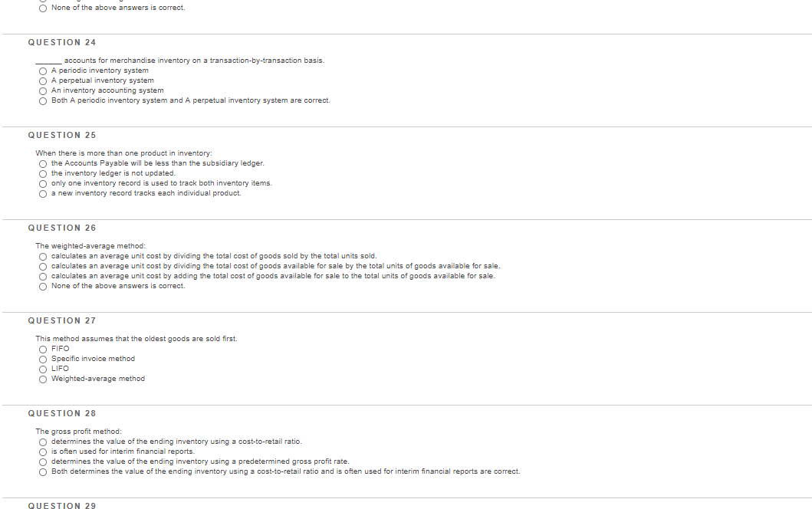Choose 'is often used for interim financial reports'
Viewport: 812px width, 509px height.
coord(43,452)
